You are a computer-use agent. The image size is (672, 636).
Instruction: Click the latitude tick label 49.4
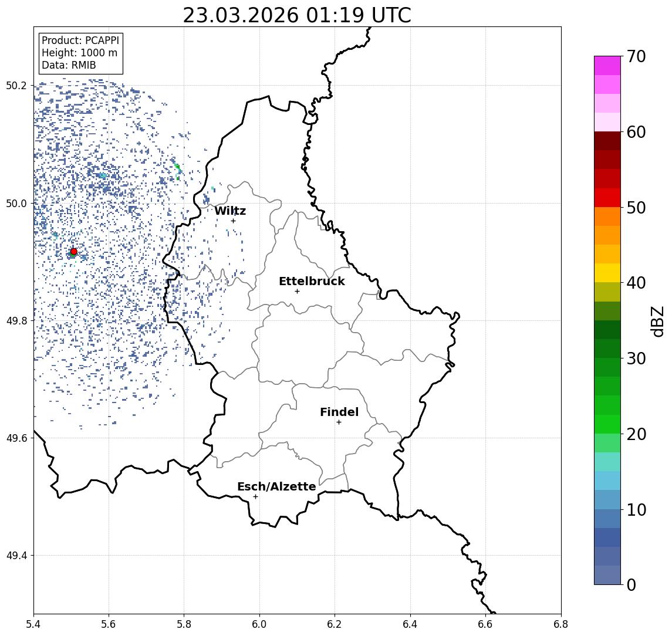pyautogui.click(x=16, y=556)
